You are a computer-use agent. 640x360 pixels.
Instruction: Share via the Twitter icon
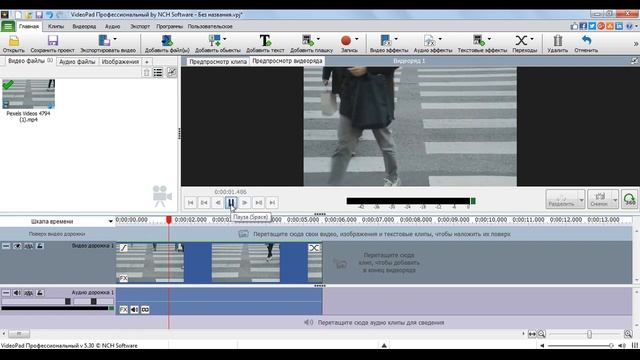pos(592,26)
